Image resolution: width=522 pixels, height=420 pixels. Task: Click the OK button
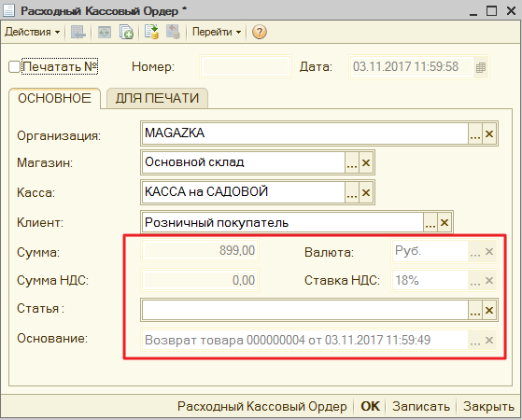[x=370, y=406]
